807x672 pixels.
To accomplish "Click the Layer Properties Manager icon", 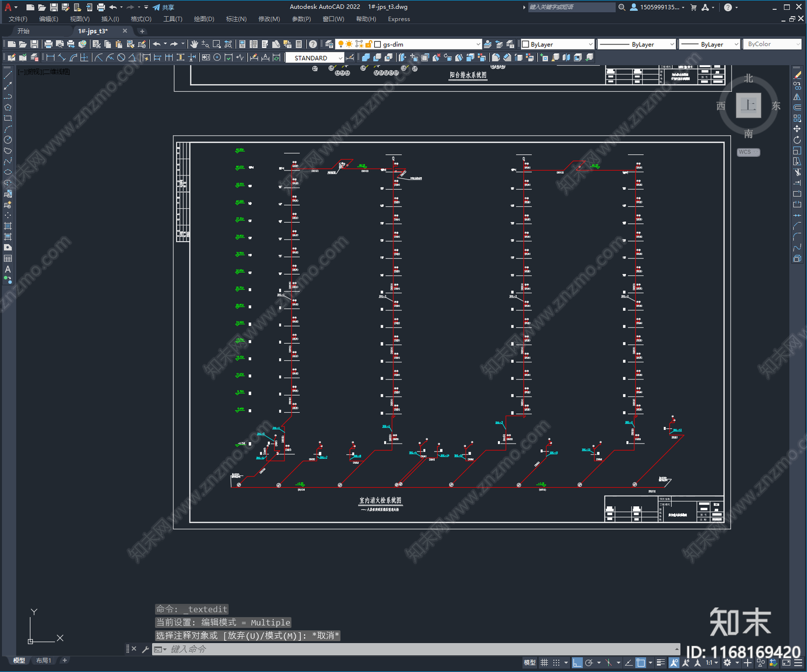I will coord(329,44).
